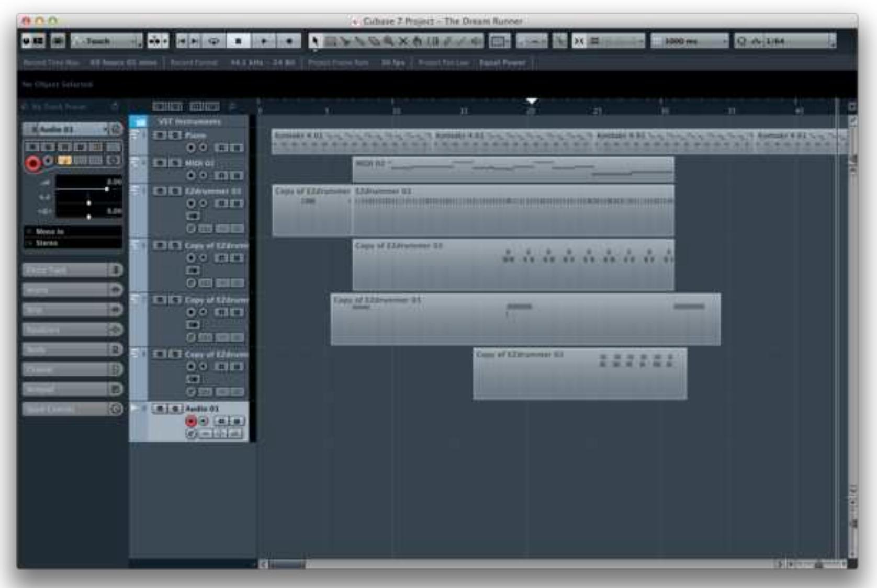This screenshot has height=588, width=877.
Task: Mute the Piano track
Action: point(159,136)
